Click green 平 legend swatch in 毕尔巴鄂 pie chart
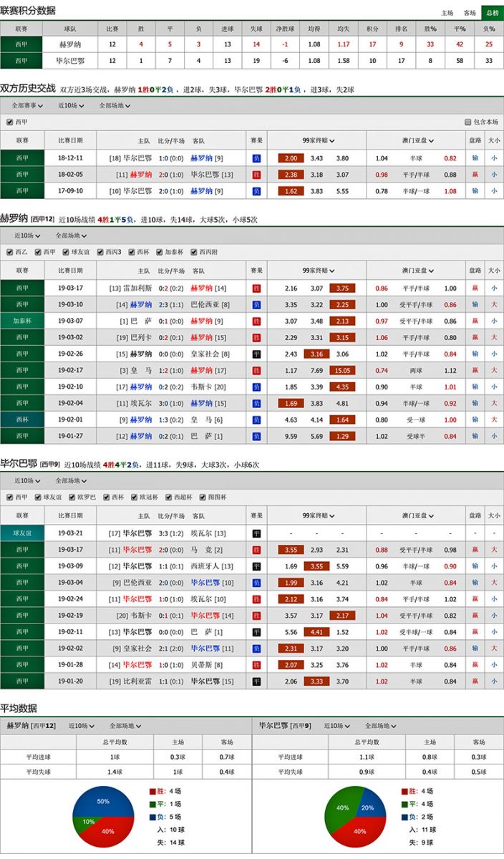 point(404,804)
